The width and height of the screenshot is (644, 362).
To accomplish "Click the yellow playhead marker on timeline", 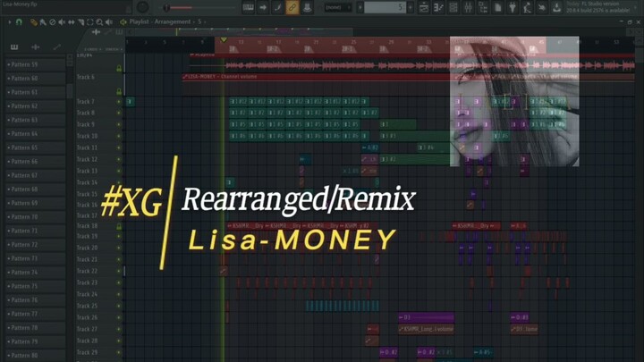I will (x=224, y=40).
